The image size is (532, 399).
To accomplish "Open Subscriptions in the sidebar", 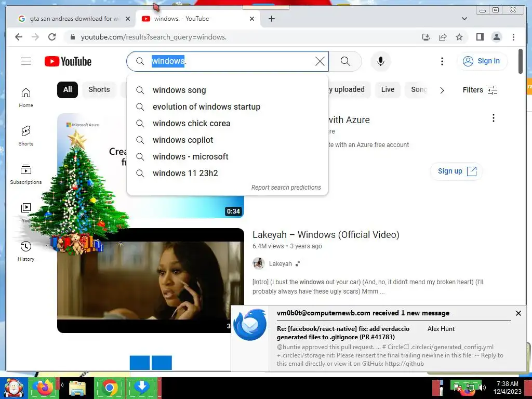I will tap(26, 175).
